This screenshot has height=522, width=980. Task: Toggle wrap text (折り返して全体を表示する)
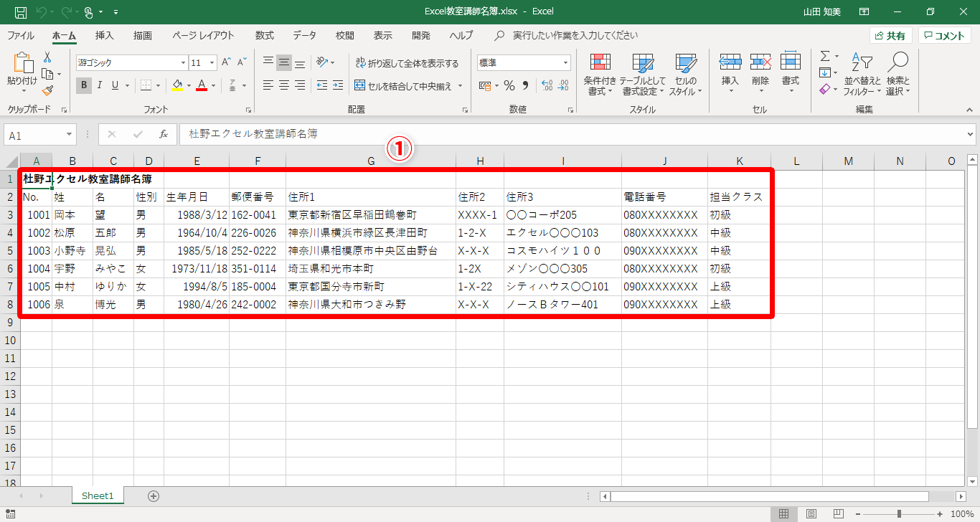[407, 63]
